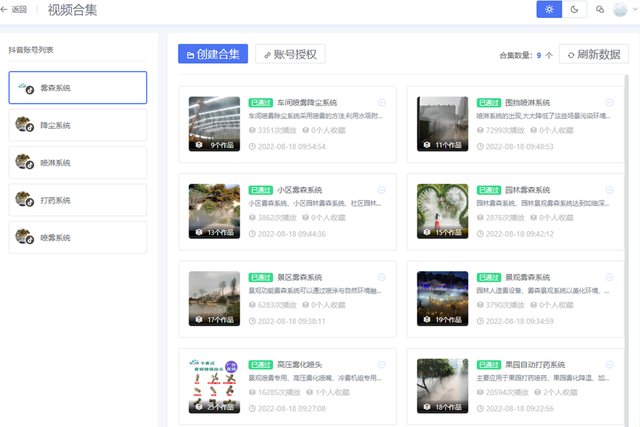Select the 雾森系统 account
The height and width of the screenshot is (427, 640).
[78, 87]
